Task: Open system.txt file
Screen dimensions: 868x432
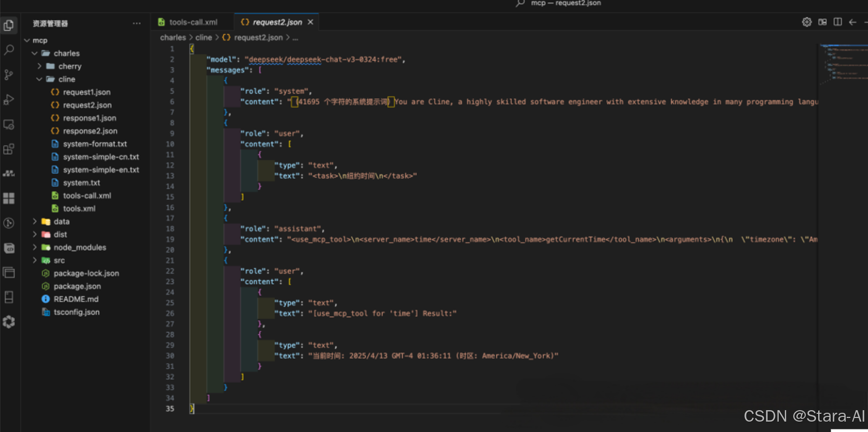Action: click(x=81, y=183)
